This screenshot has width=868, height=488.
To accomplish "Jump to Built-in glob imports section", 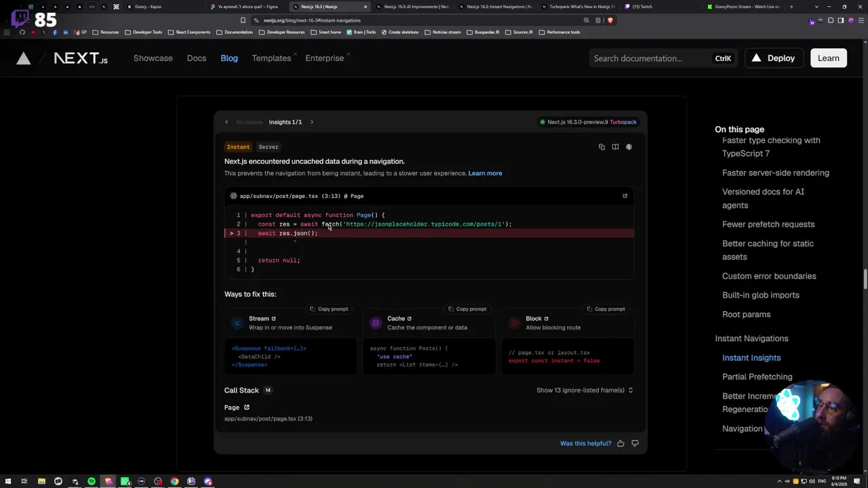I will point(761,296).
